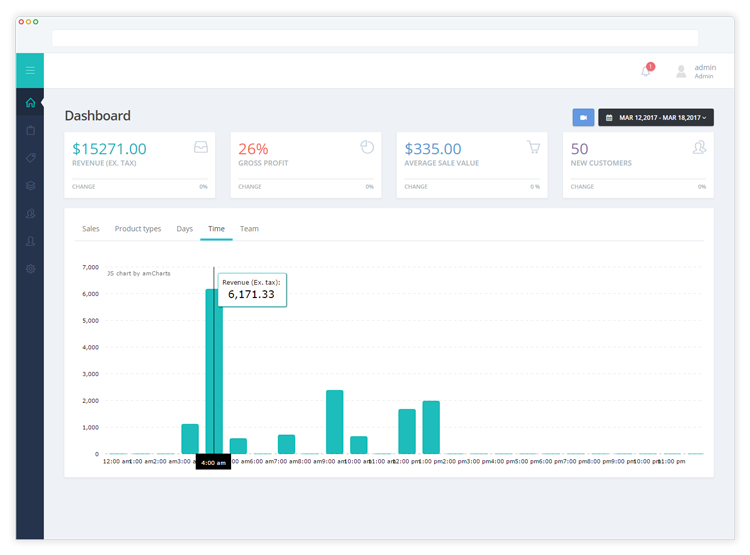Click the tallest 4:00 am chart bar

[x=214, y=371]
